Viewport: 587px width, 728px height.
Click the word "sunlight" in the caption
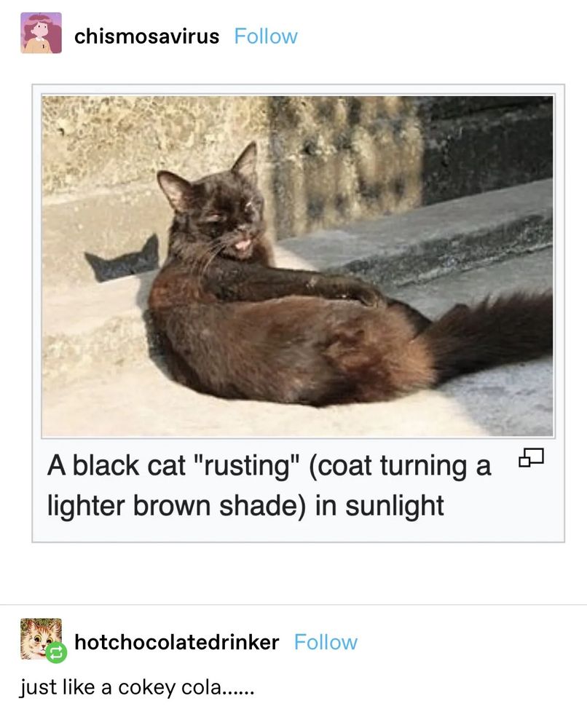pos(394,506)
